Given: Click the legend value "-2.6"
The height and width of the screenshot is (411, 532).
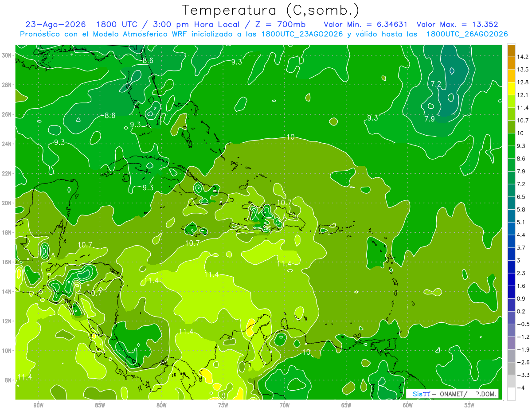Looking at the screenshot, I should 523,362.
